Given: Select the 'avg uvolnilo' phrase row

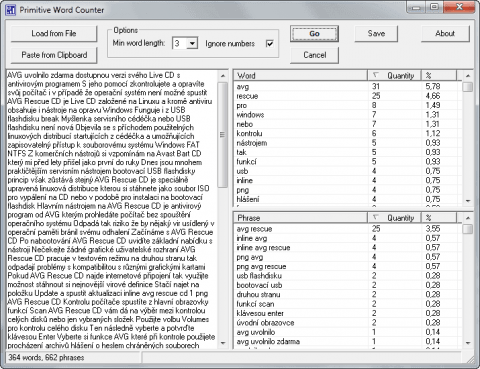Looking at the screenshot, I should click(x=348, y=332).
